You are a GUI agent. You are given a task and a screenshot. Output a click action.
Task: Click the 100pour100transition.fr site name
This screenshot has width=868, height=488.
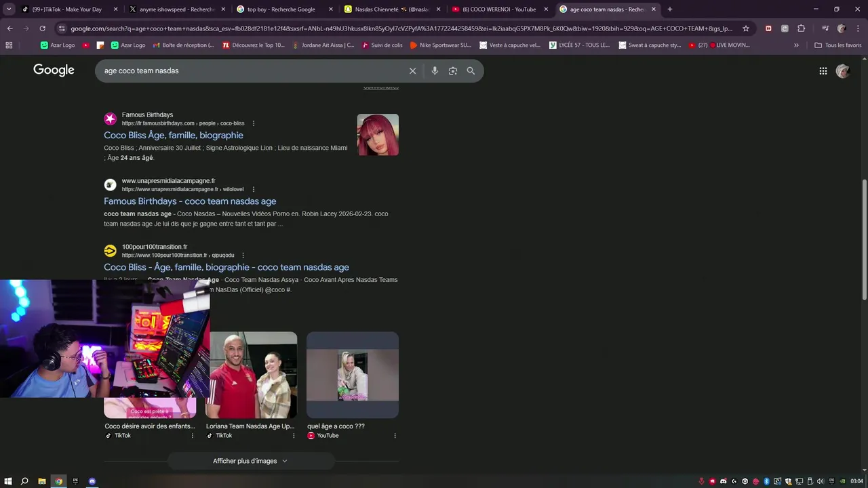click(x=155, y=247)
